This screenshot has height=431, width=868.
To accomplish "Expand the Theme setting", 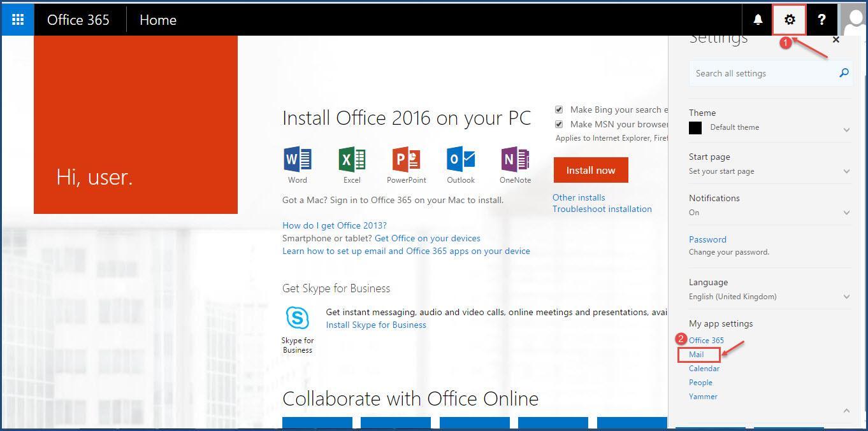I will pyautogui.click(x=846, y=130).
